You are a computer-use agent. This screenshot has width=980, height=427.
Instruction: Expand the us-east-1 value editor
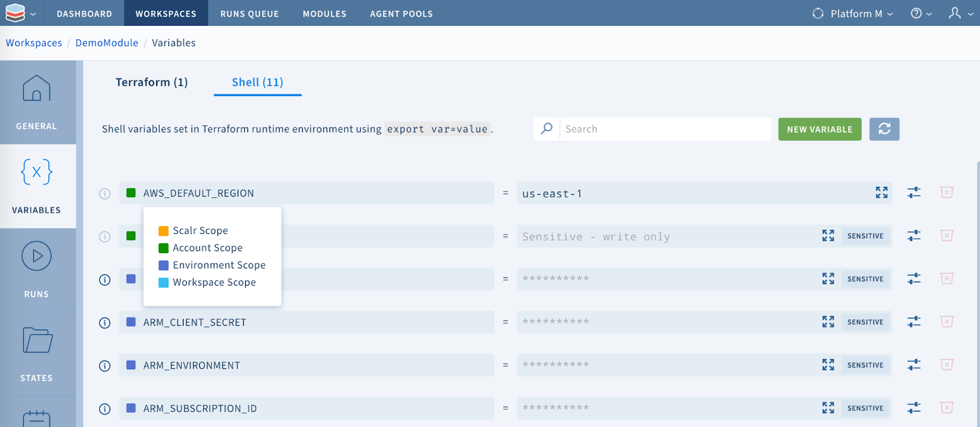click(881, 192)
